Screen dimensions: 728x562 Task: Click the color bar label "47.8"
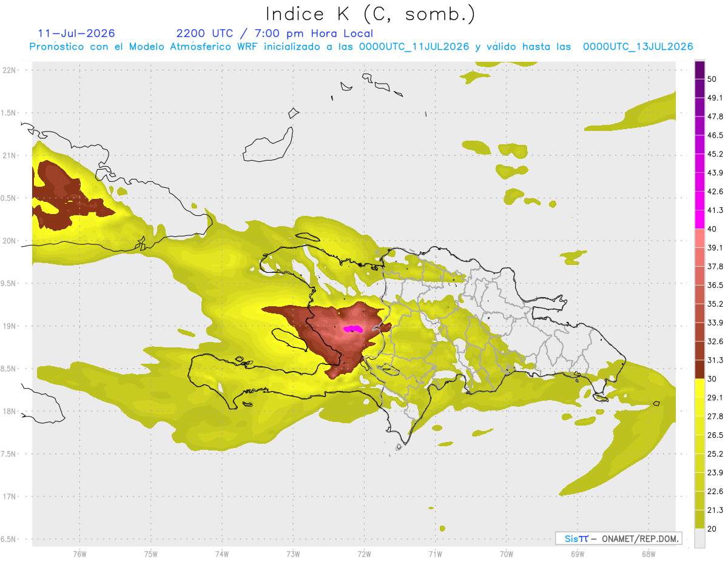tap(715, 116)
